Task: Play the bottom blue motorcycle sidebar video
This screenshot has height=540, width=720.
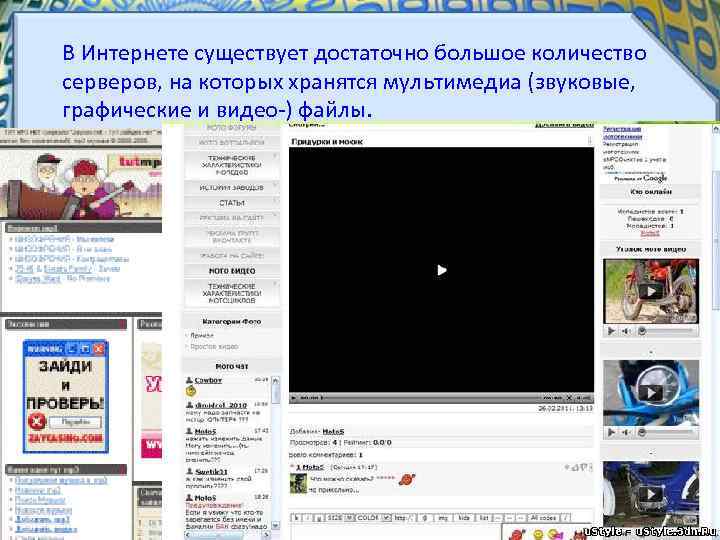Action: point(651,494)
